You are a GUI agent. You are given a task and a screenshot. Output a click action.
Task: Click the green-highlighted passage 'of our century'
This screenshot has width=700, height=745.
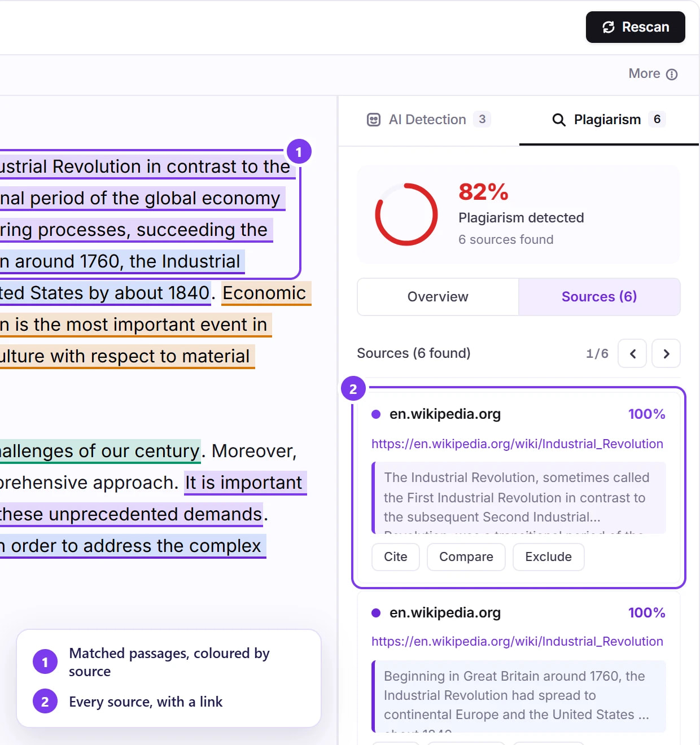tap(139, 452)
